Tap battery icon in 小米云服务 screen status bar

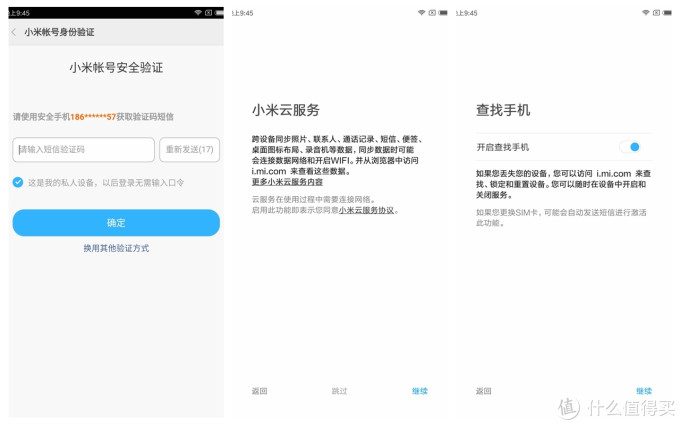point(443,13)
